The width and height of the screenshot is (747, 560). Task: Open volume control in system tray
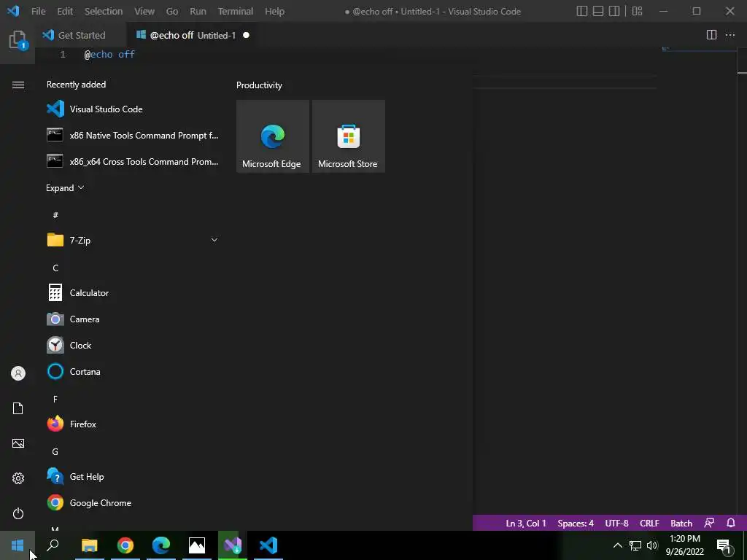(x=652, y=545)
